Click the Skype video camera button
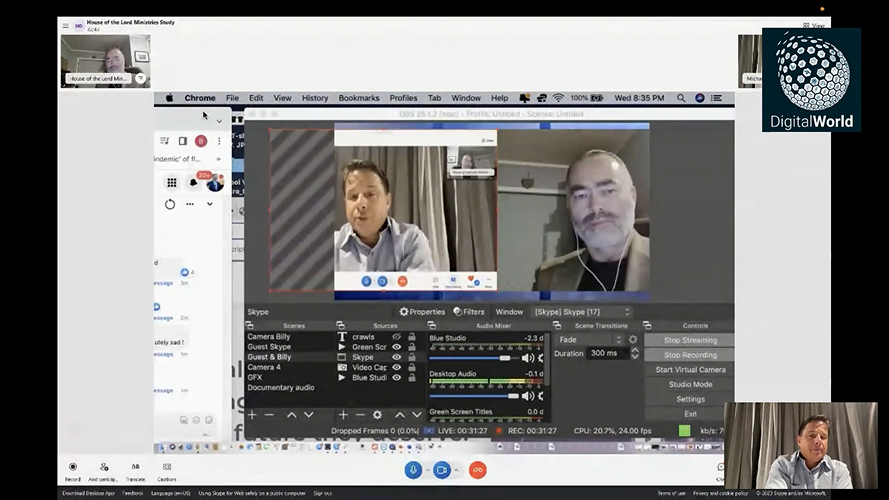Image resolution: width=889 pixels, height=500 pixels. (x=442, y=469)
